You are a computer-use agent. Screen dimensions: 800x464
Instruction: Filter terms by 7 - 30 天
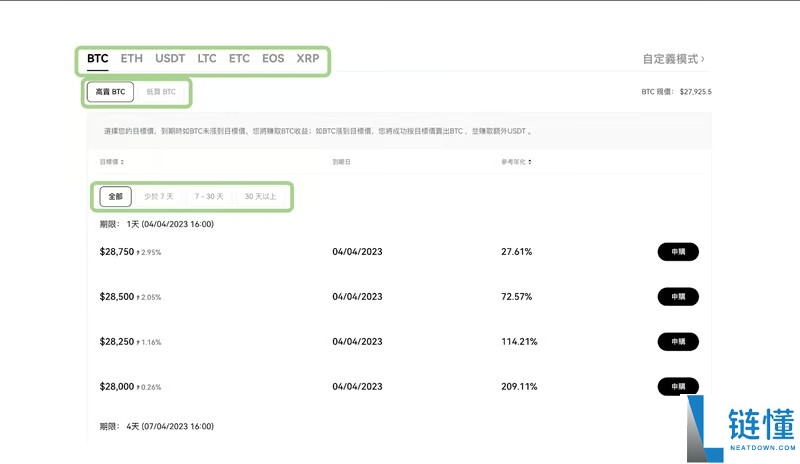point(209,197)
